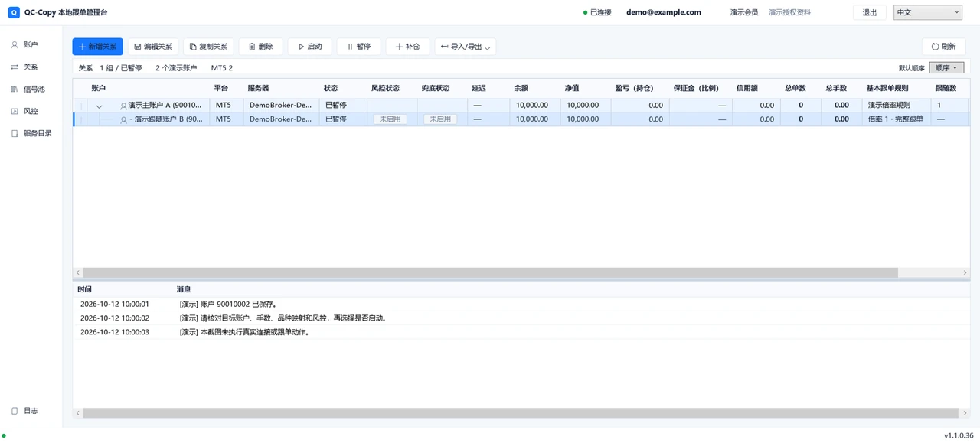Click the 基本跟单规则 column header

pyautogui.click(x=887, y=88)
